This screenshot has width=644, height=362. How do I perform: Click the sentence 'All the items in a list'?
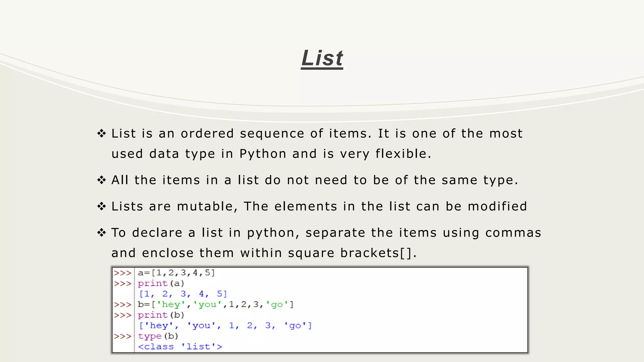(x=314, y=180)
